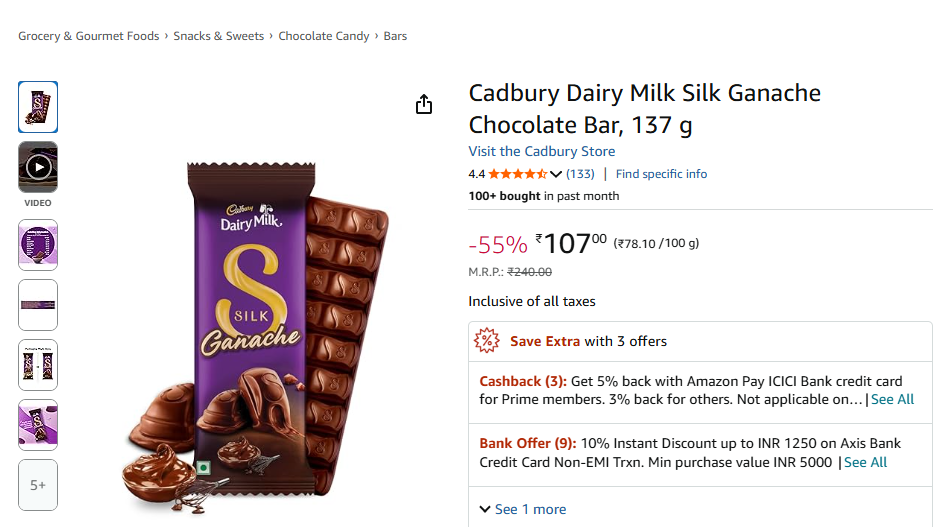The image size is (949, 527).
Task: Play the product video thumbnail
Action: coord(38,167)
